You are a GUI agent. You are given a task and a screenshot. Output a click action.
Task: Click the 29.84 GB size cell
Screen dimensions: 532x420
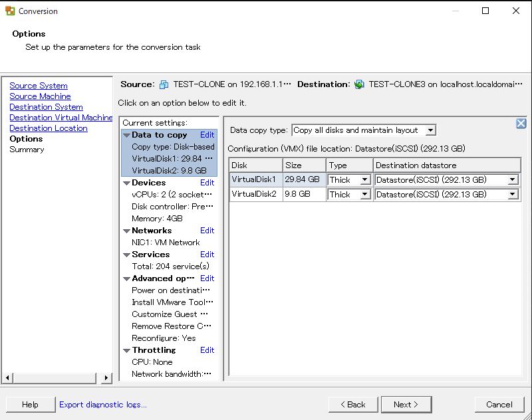pos(305,179)
